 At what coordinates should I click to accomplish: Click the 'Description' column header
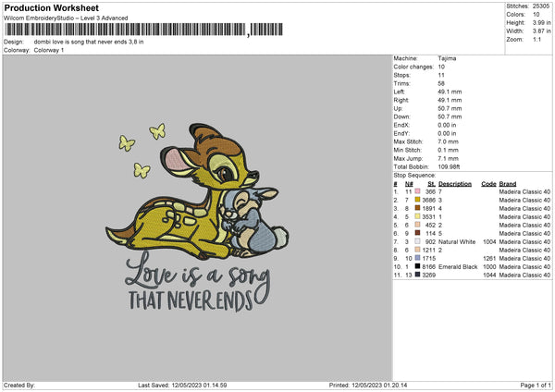455,184
